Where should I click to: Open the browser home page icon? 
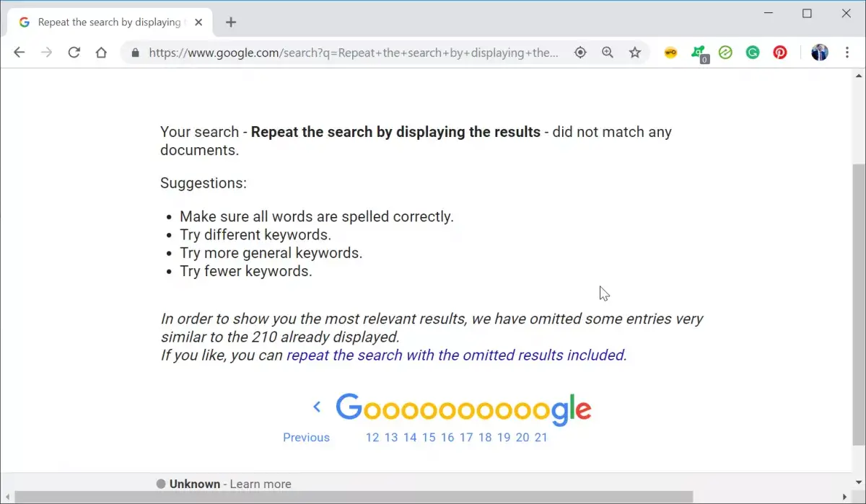point(101,53)
